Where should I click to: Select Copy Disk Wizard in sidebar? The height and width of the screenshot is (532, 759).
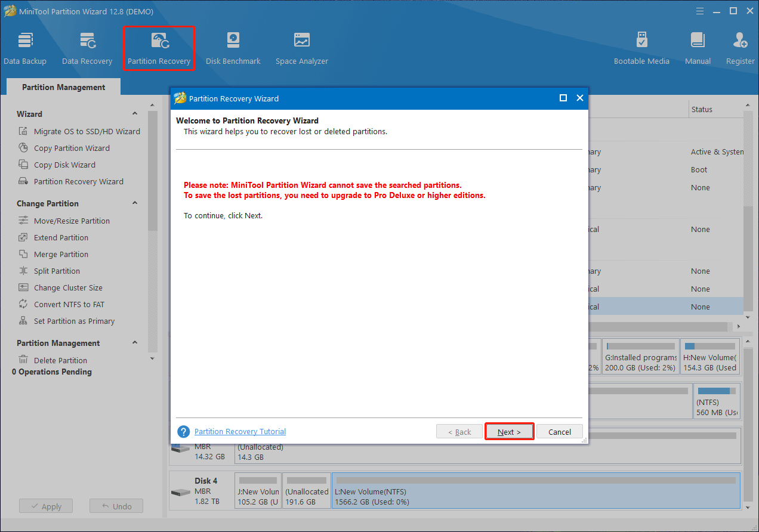coord(57,165)
